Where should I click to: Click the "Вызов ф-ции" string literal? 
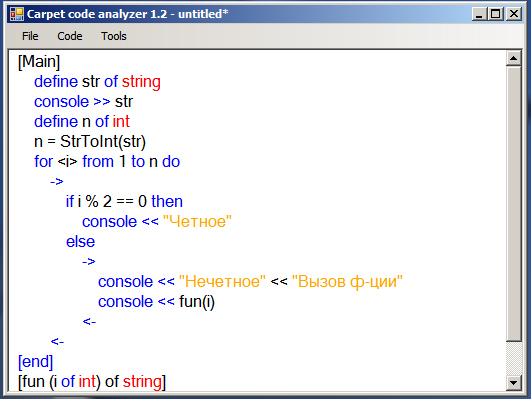tap(347, 281)
